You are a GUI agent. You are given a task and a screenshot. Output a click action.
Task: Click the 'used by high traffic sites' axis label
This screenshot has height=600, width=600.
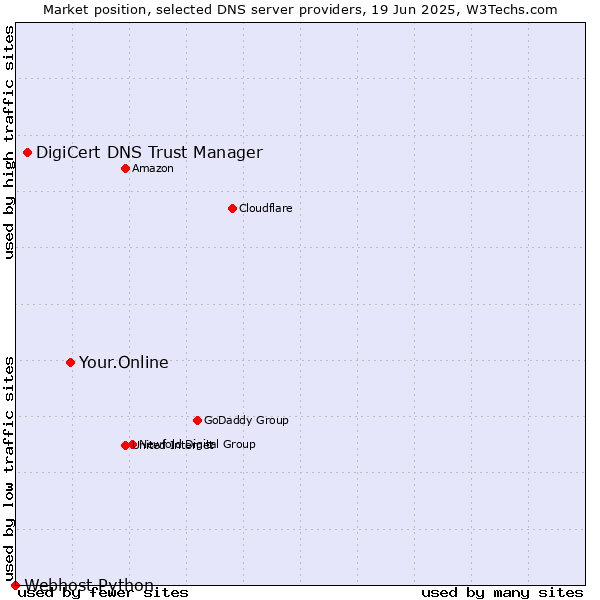pyautogui.click(x=9, y=142)
